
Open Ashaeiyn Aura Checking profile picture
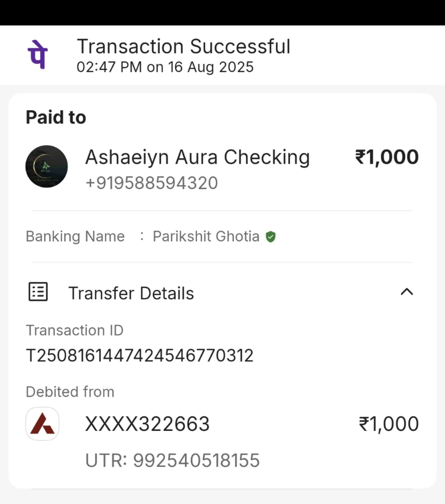(47, 166)
